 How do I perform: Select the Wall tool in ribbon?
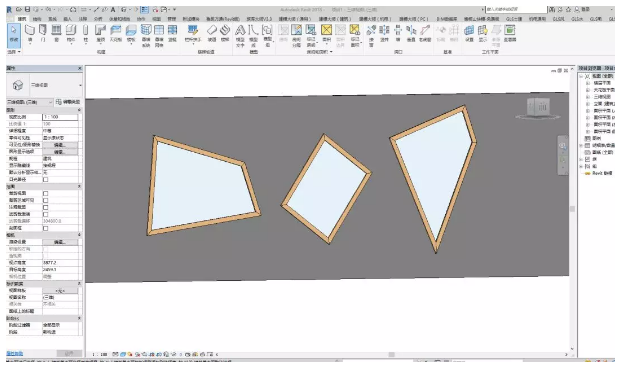tap(30, 33)
